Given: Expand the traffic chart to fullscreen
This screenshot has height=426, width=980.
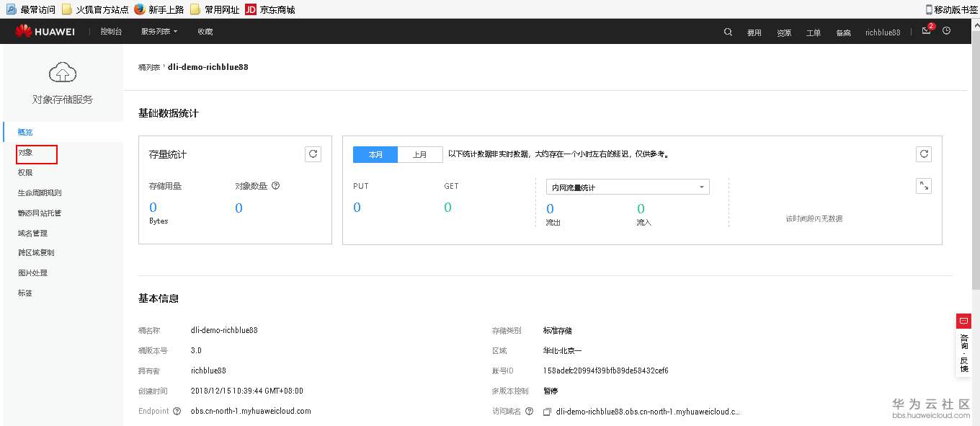Looking at the screenshot, I should tap(924, 185).
